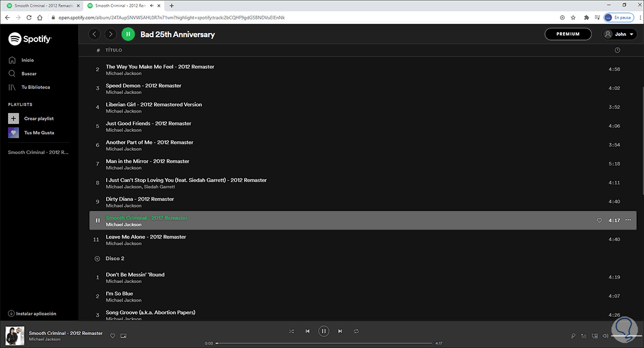Open the PREMIUM upgrade button
The width and height of the screenshot is (644, 348).
(x=568, y=34)
